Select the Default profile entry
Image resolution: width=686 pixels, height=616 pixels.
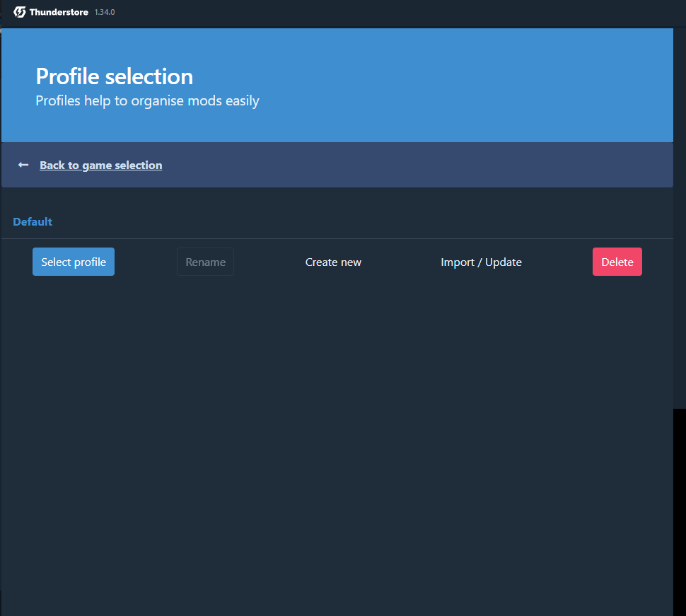coord(33,221)
